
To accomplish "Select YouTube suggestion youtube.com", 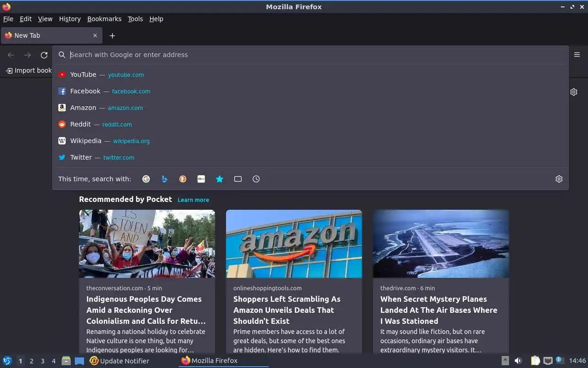I will [311, 75].
